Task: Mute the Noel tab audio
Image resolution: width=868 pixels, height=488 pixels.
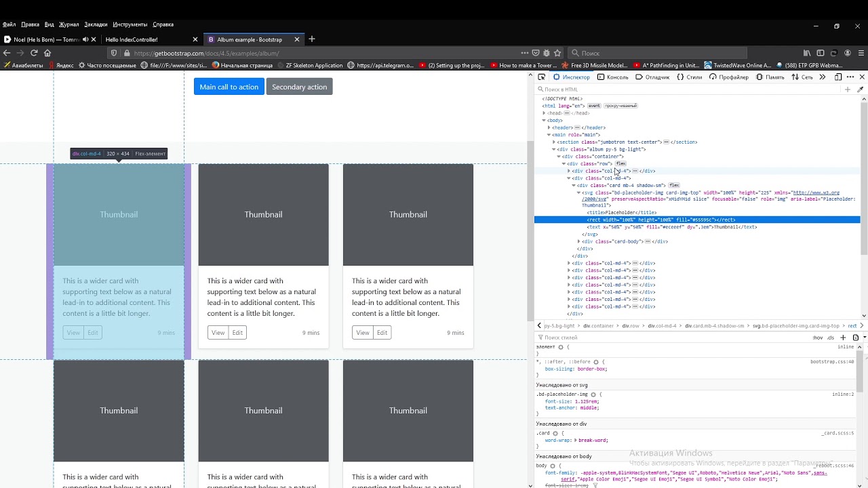Action: point(85,39)
